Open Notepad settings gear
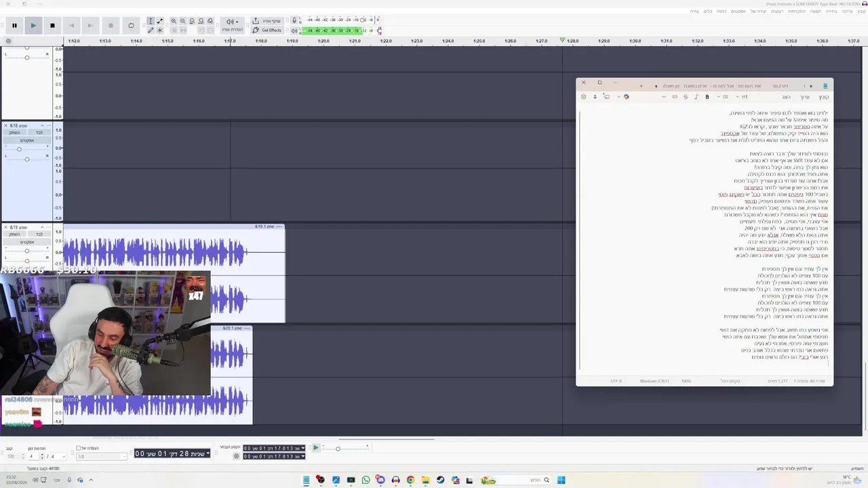868x488 pixels. click(583, 97)
